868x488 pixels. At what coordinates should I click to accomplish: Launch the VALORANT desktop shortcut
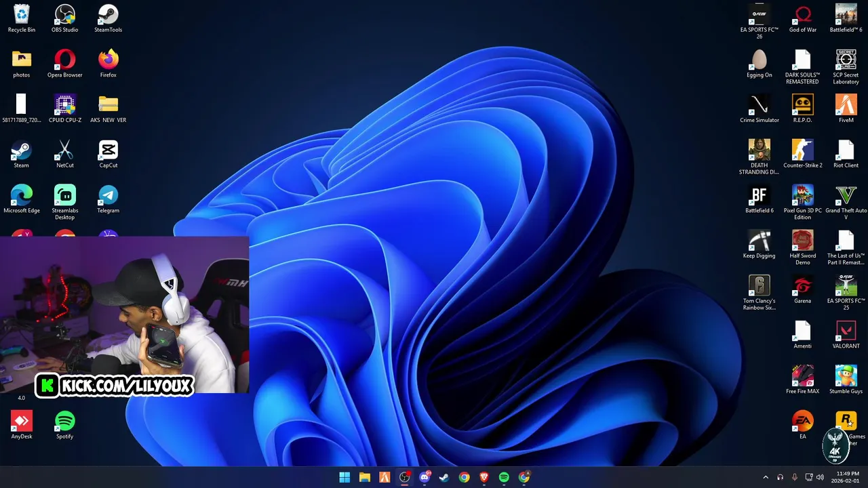point(846,335)
